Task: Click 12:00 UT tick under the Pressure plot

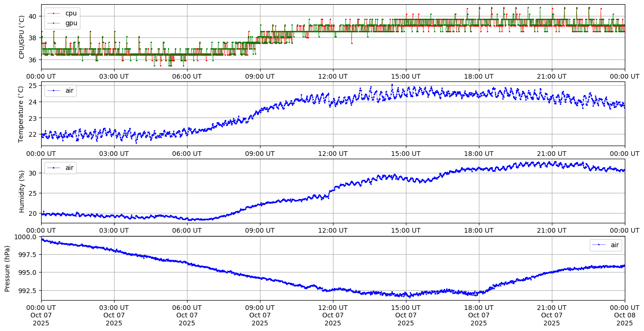Action: coord(333,308)
